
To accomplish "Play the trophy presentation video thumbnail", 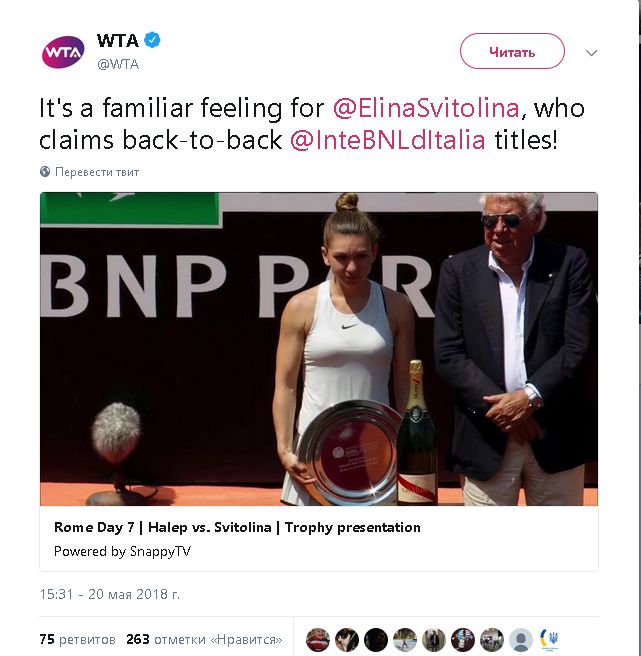I will click(x=319, y=349).
